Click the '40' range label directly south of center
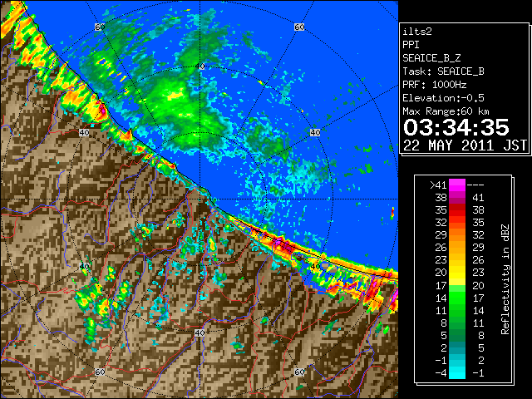The image size is (532, 399). pyautogui.click(x=199, y=332)
